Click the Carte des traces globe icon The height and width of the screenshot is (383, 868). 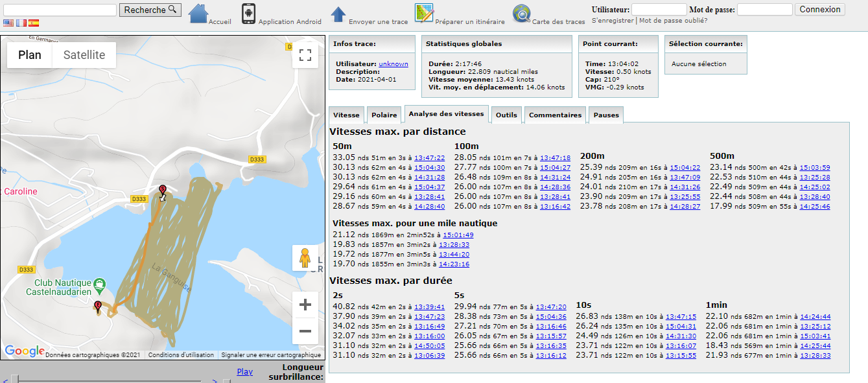[x=521, y=14]
